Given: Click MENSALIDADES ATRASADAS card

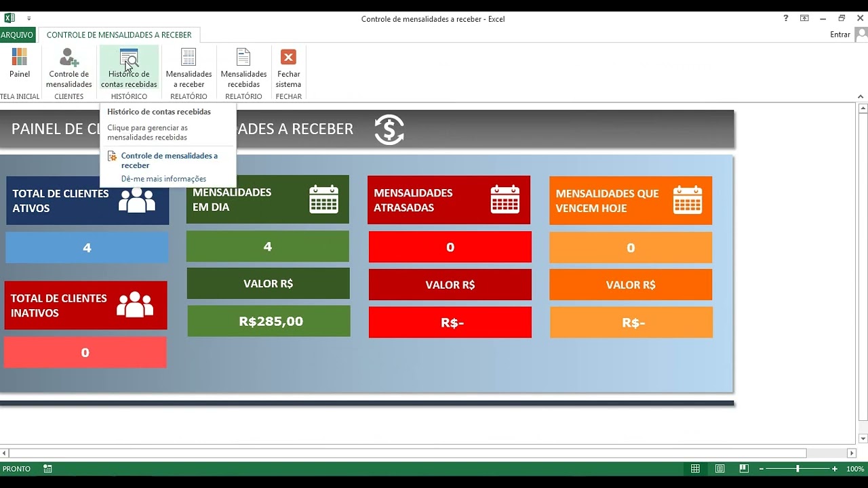Looking at the screenshot, I should pos(449,200).
